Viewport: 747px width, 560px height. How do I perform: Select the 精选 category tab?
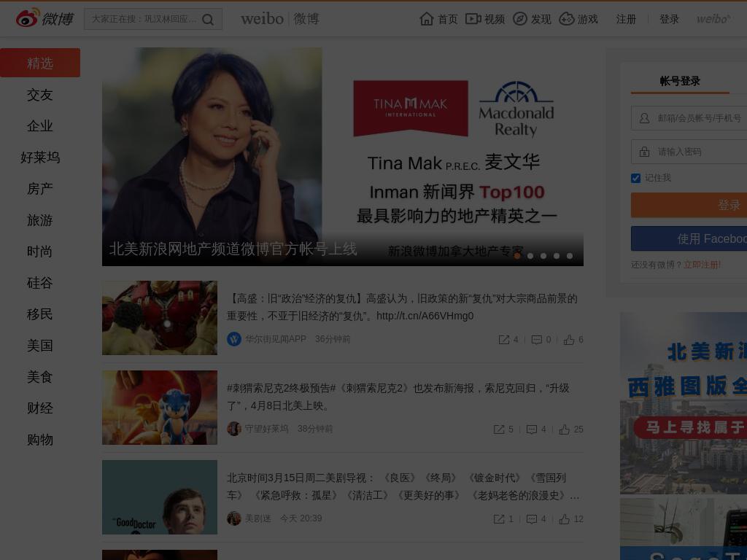click(40, 63)
